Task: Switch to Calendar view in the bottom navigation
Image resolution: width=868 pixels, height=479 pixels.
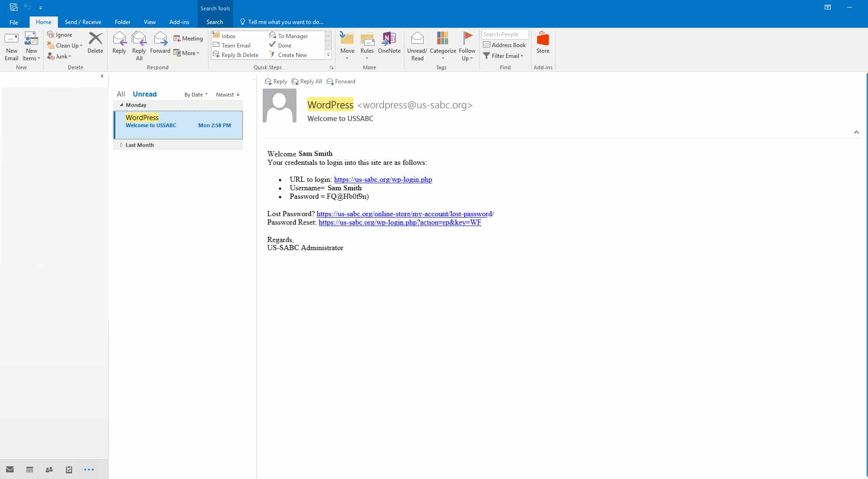Action: (x=30, y=470)
